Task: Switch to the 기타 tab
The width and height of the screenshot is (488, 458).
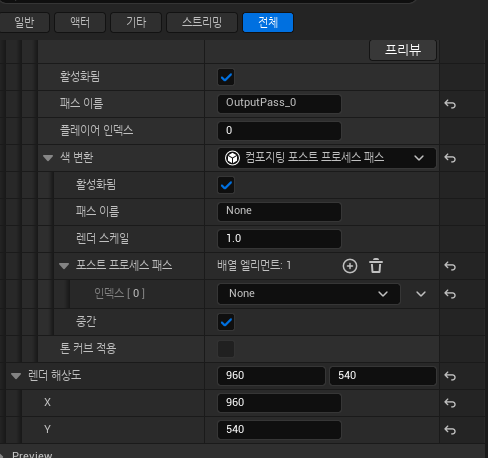Action: tap(136, 23)
